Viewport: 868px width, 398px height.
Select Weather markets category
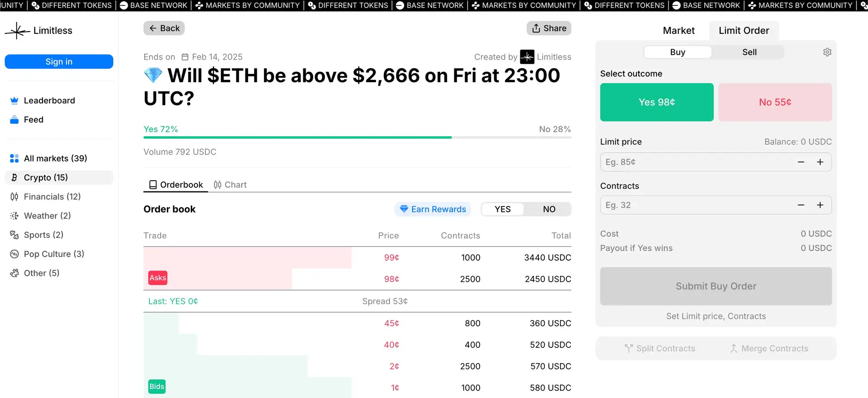(47, 216)
